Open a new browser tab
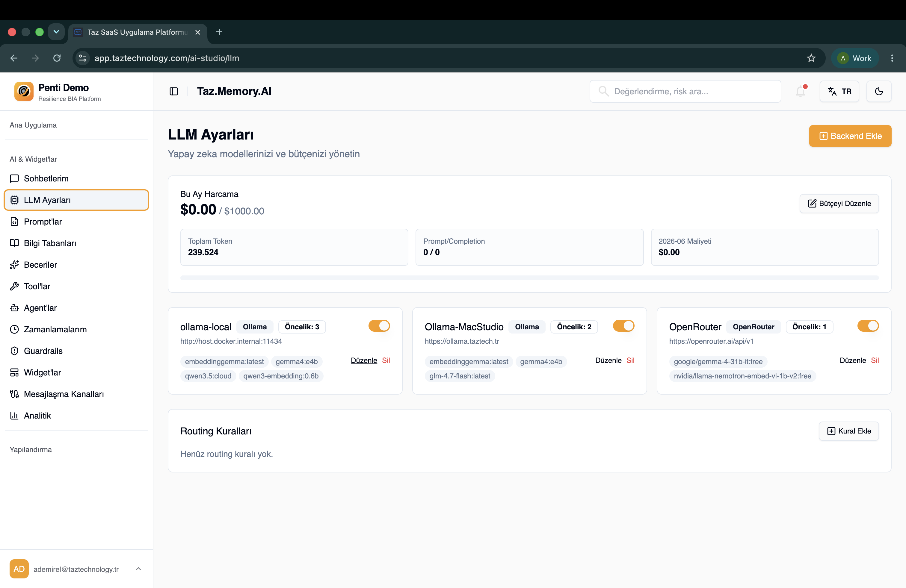 (219, 32)
